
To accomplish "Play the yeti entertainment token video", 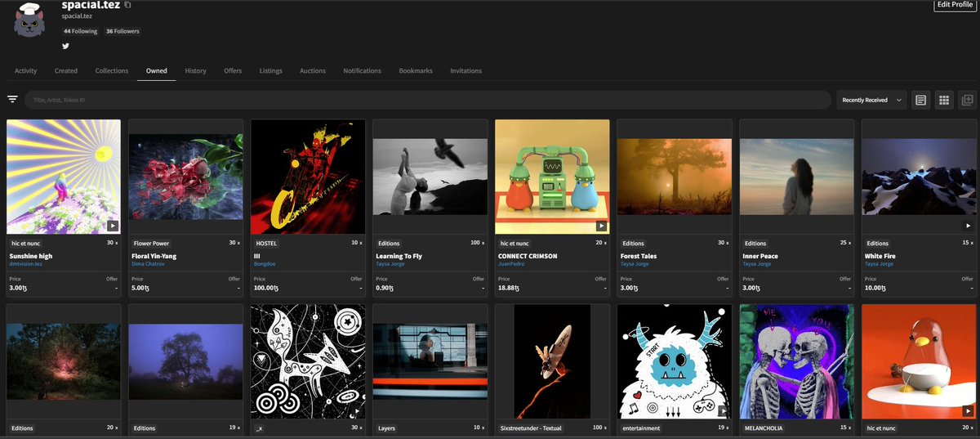I will pos(724,410).
